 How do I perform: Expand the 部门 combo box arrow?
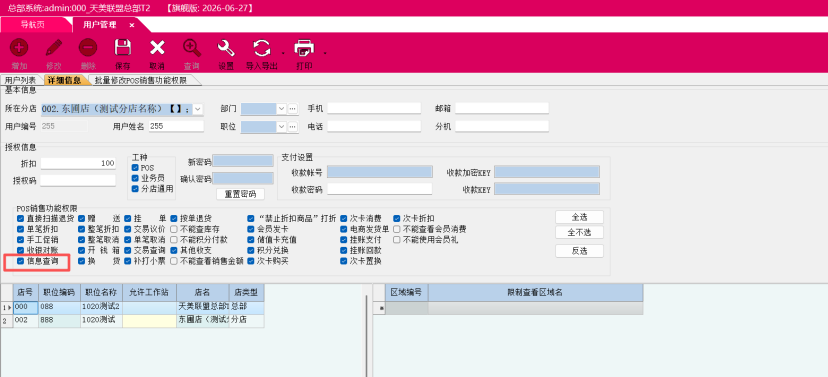281,109
